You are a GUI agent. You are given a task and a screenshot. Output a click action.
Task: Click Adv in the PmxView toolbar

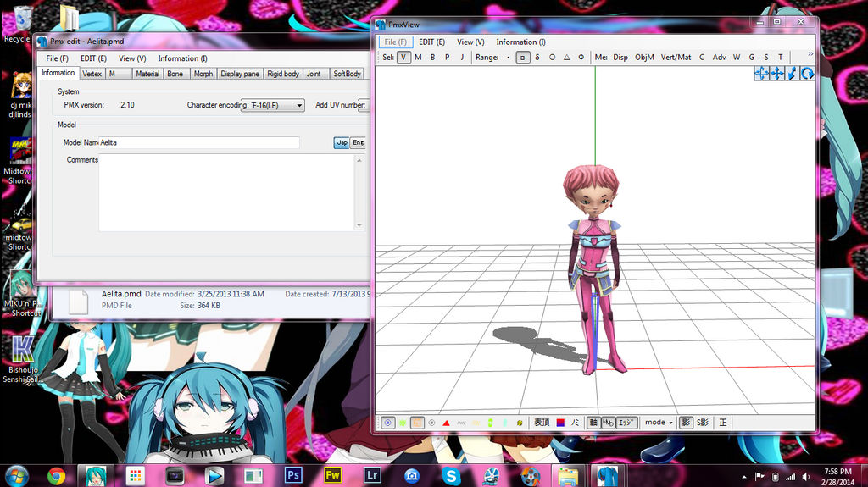point(719,57)
